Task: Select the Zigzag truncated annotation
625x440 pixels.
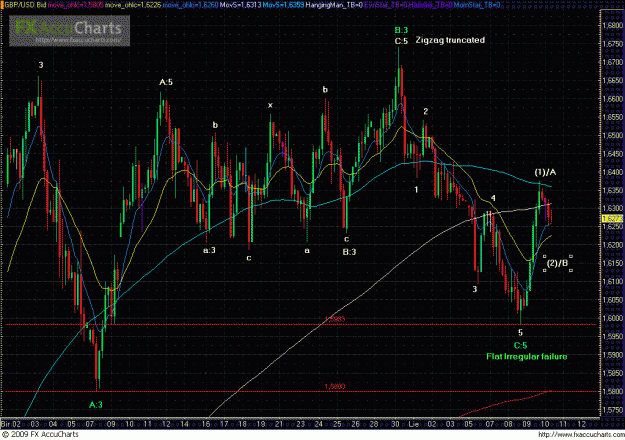Action: (x=450, y=40)
